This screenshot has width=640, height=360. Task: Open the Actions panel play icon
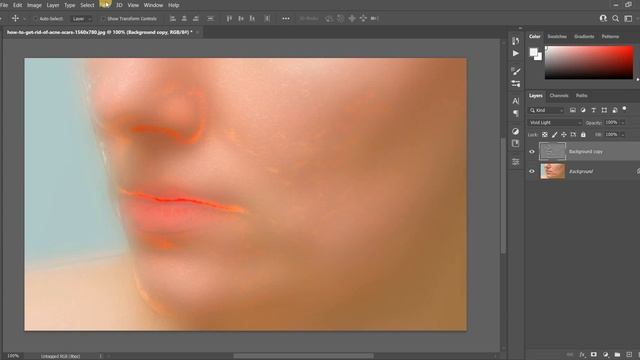516,53
